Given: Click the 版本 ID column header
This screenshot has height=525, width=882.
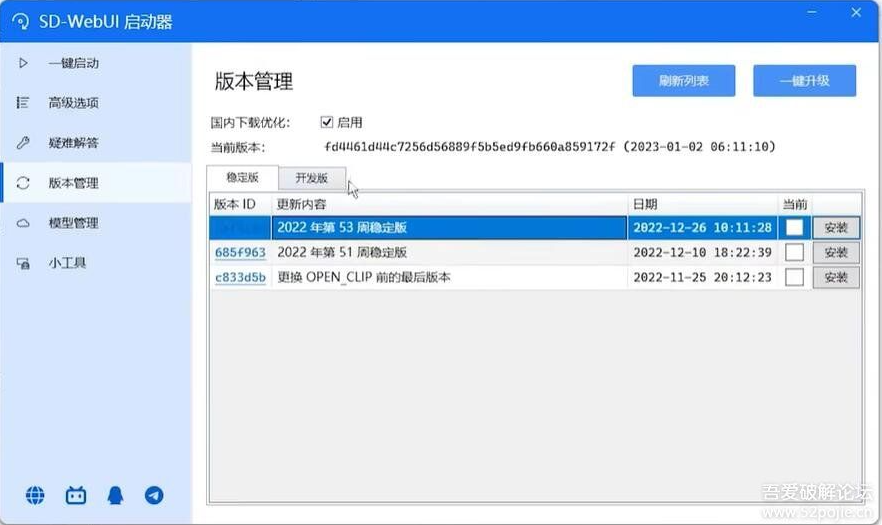Looking at the screenshot, I should pos(241,204).
